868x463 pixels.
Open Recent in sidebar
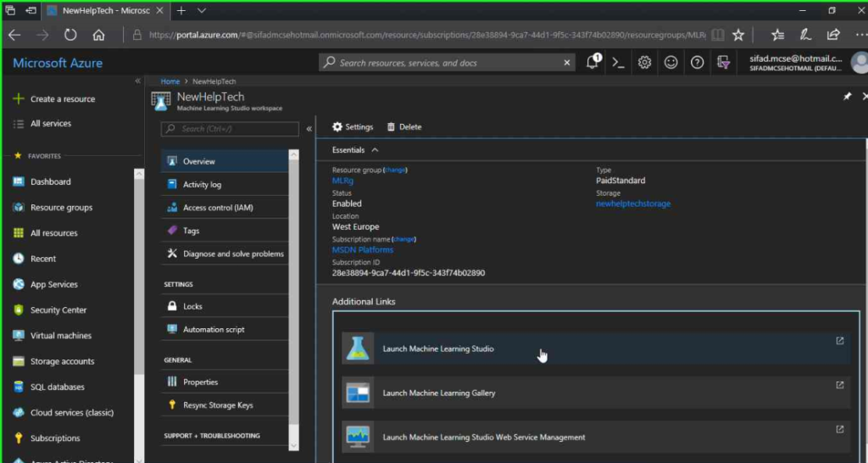(x=35, y=259)
